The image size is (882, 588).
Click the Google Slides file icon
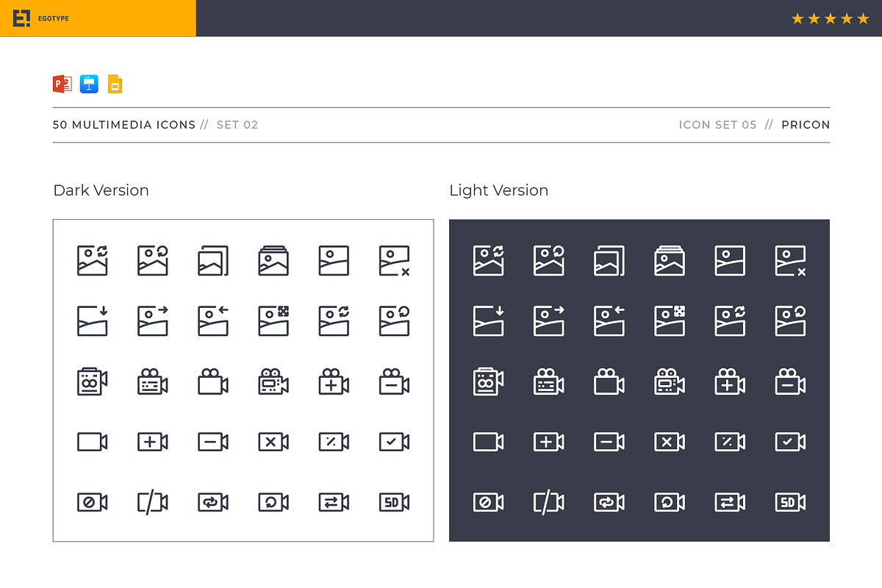click(115, 84)
